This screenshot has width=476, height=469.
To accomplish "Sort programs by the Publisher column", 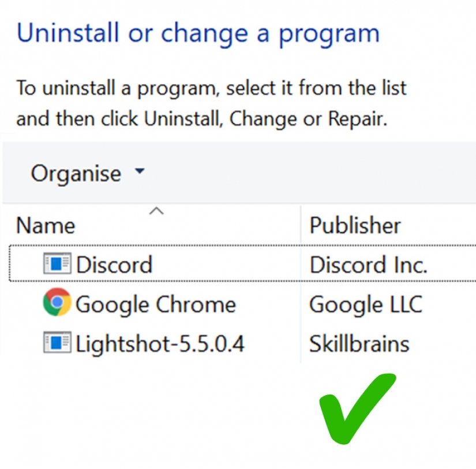I will tap(355, 226).
